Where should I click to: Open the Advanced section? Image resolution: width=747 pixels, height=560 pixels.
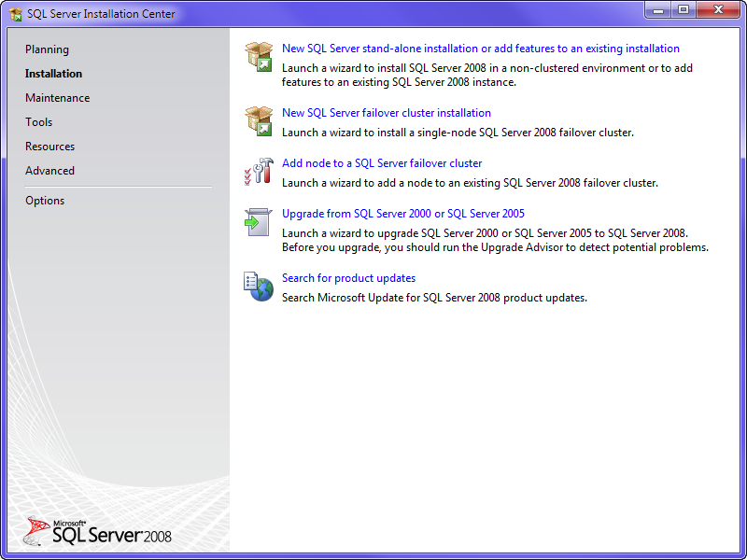(x=49, y=170)
